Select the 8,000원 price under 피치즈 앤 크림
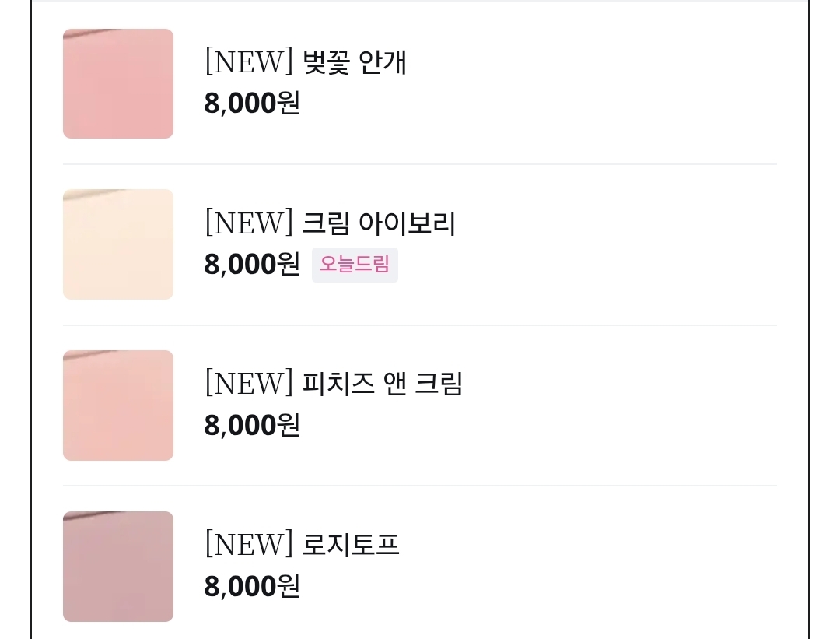Image resolution: width=840 pixels, height=639 pixels. (x=252, y=425)
